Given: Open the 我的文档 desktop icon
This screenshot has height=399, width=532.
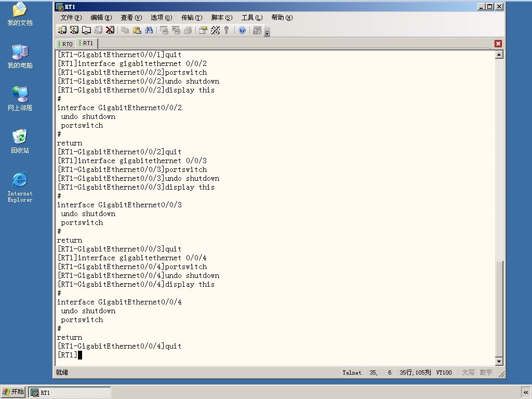Looking at the screenshot, I should (x=20, y=14).
